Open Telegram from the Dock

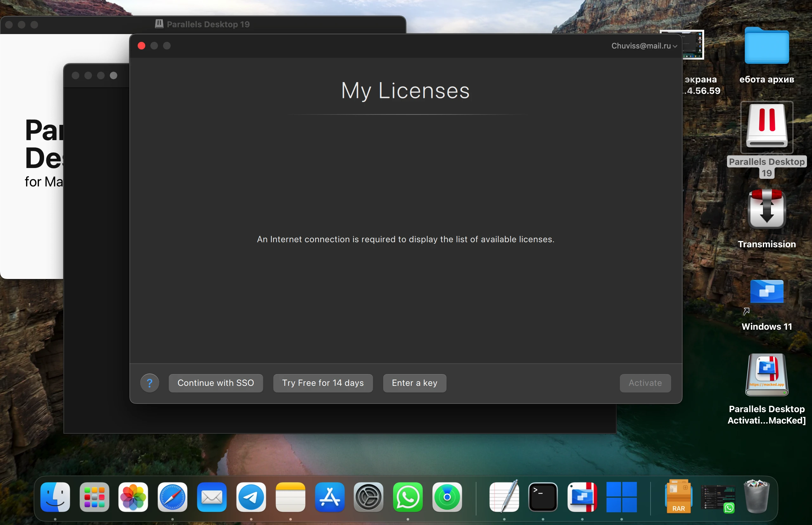pos(251,497)
